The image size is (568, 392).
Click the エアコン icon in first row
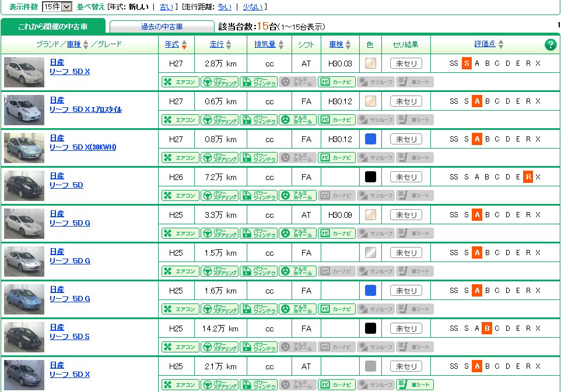coord(180,82)
